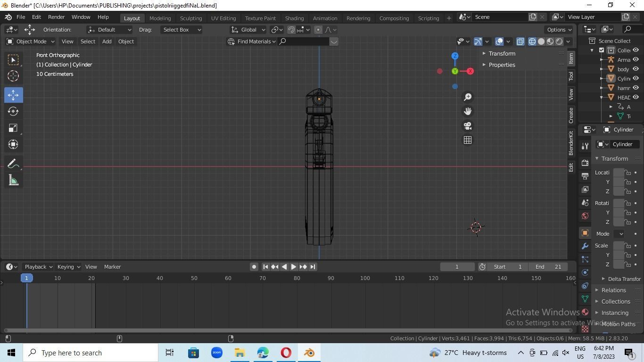This screenshot has width=644, height=362.
Task: Toggle camera view in the viewport
Action: pos(468,126)
